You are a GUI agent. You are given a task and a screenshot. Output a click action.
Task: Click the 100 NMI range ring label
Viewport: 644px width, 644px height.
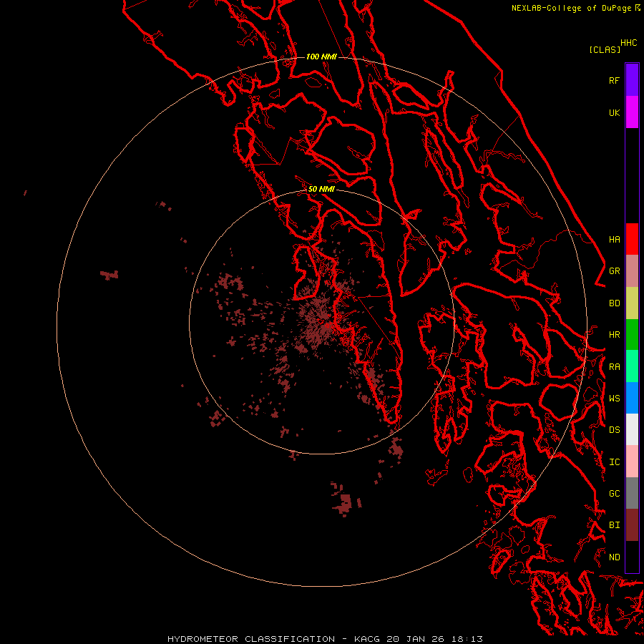click(x=321, y=57)
